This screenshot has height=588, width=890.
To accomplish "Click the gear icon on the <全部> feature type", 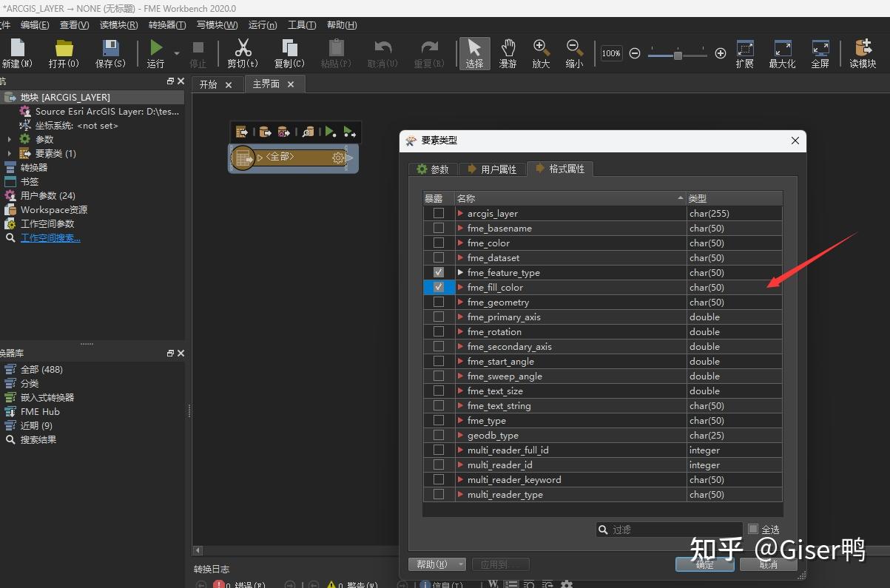I will pyautogui.click(x=338, y=158).
